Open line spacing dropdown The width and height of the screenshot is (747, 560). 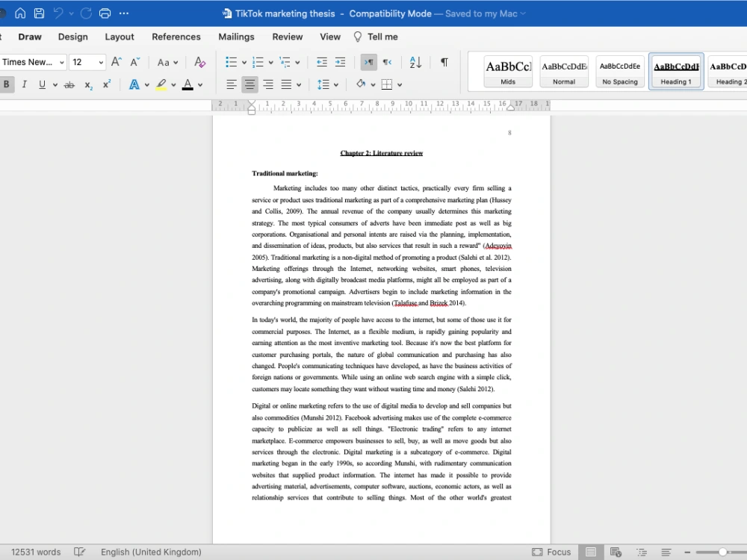coord(327,85)
